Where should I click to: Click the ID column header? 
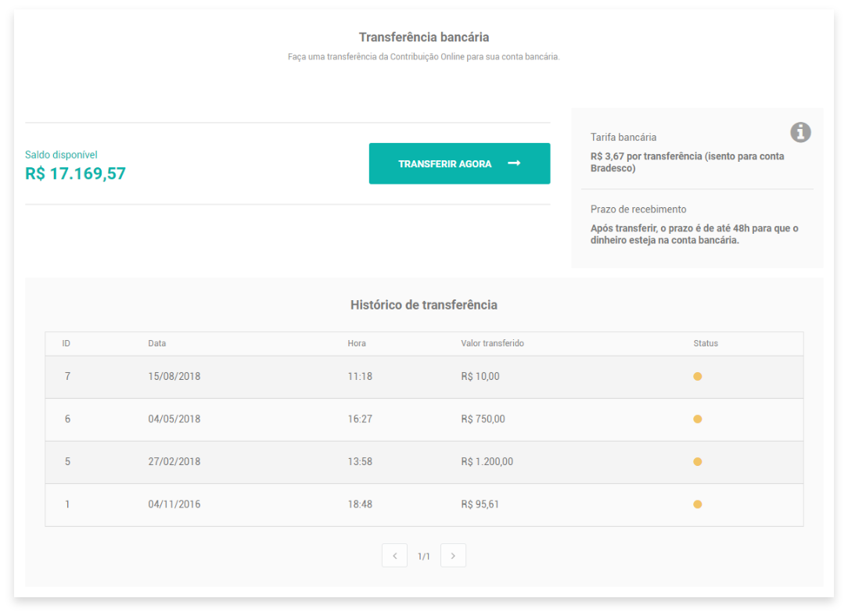(66, 344)
